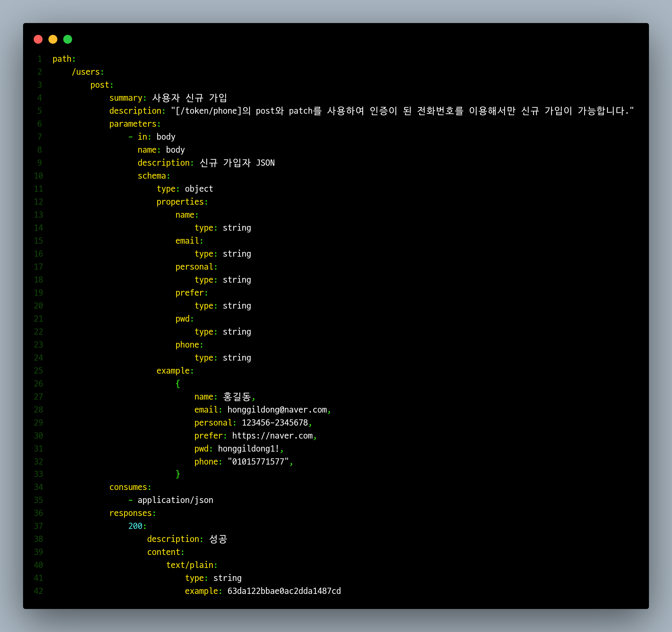Click the 'example:' key on line 25
This screenshot has width=672, height=632.
tap(175, 371)
